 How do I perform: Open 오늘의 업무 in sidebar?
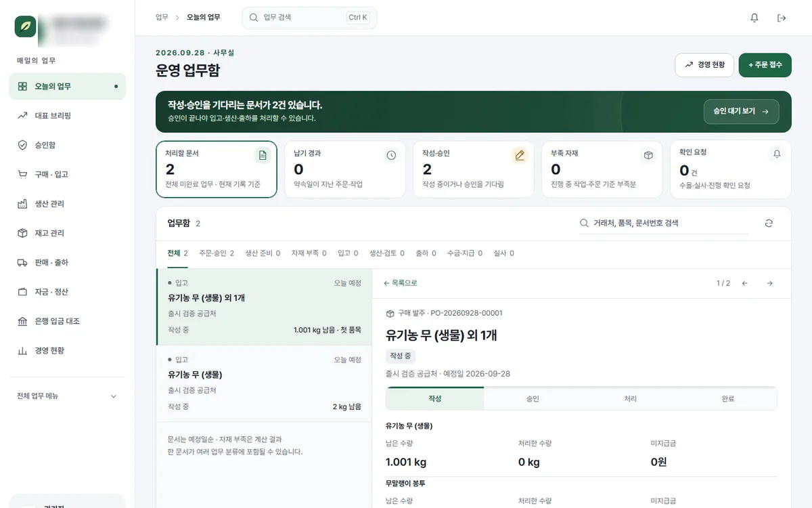tap(67, 86)
